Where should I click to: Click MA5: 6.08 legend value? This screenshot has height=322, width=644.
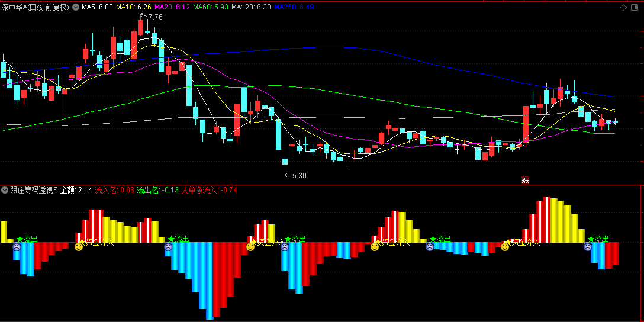(x=97, y=7)
